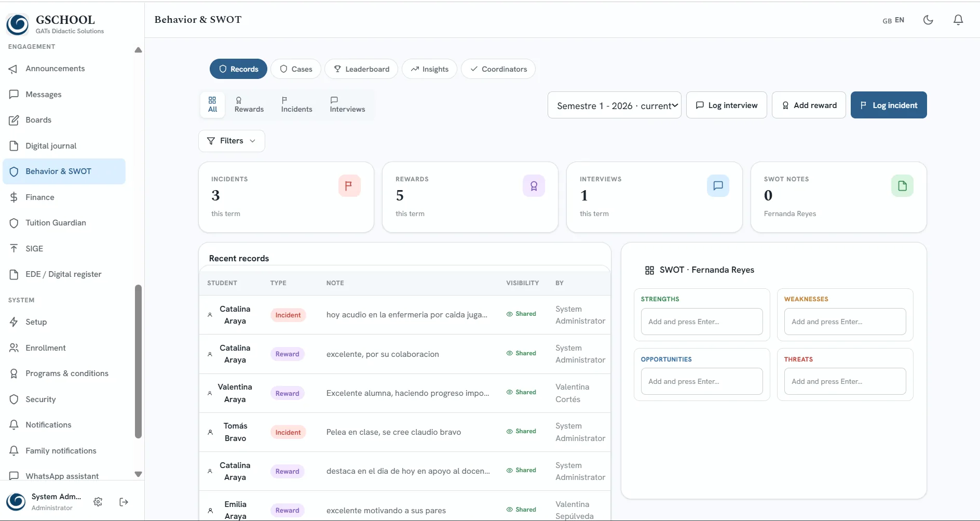Screen dimensions: 980x521
Task: Click the red incidents flag icon
Action: [x=349, y=186]
